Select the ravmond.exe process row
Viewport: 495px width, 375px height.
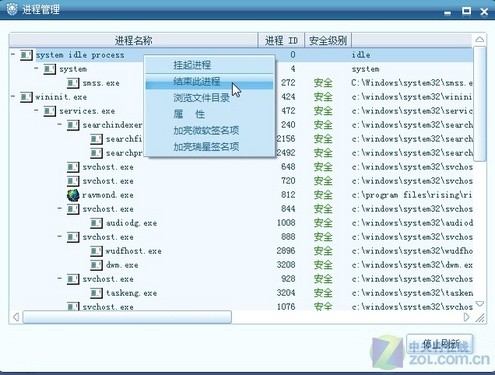[241, 195]
